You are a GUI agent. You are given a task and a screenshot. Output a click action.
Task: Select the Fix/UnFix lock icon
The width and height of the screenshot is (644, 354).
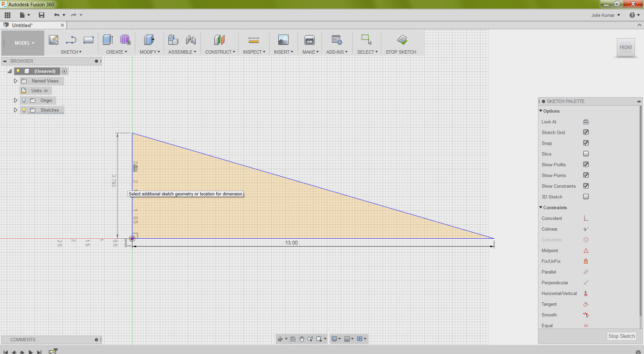[586, 261]
